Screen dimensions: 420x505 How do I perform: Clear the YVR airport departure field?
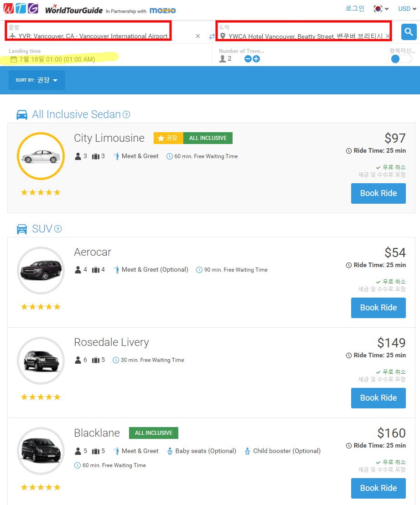[x=198, y=36]
